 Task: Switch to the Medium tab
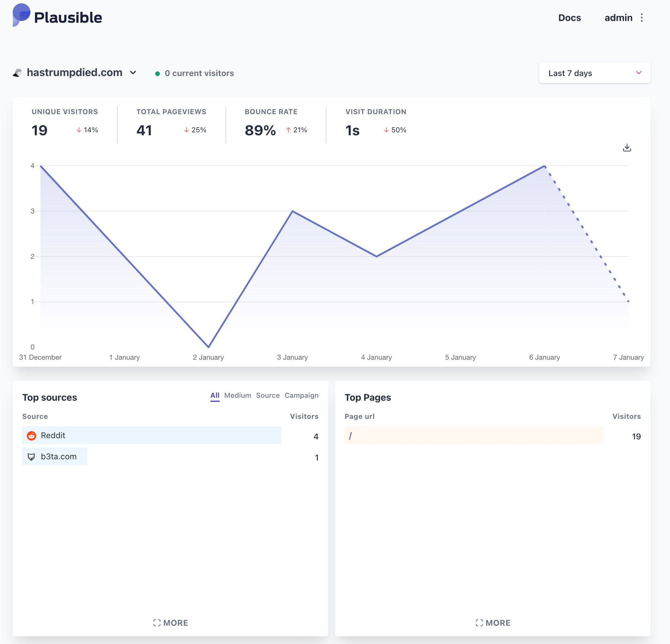tap(237, 395)
